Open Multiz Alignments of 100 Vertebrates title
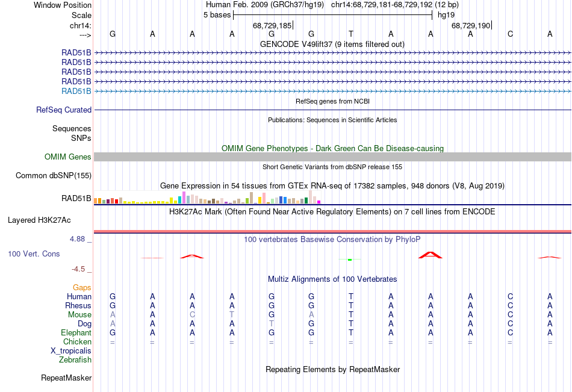Image resolution: width=572 pixels, height=392 pixels. point(332,279)
